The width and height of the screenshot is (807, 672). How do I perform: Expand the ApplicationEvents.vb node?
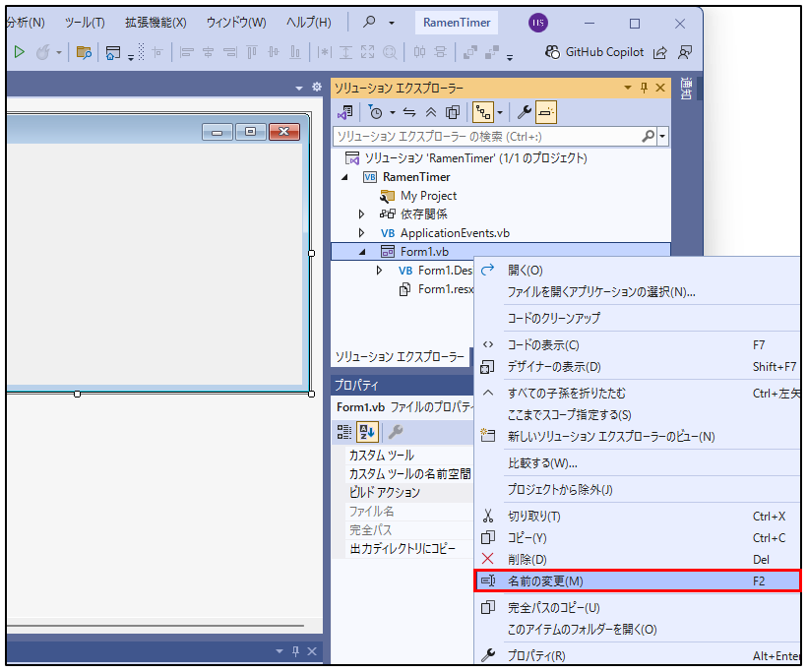pos(361,233)
